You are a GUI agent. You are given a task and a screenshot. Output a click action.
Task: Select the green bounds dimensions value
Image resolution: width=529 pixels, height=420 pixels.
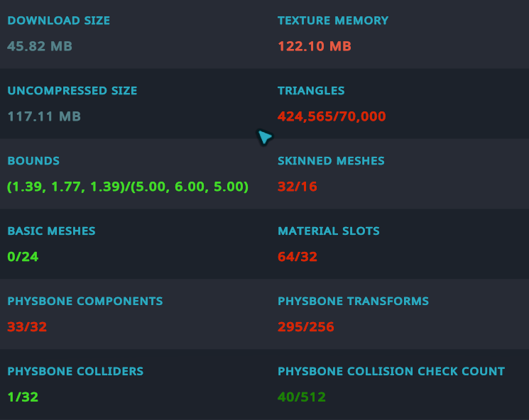pos(128,187)
